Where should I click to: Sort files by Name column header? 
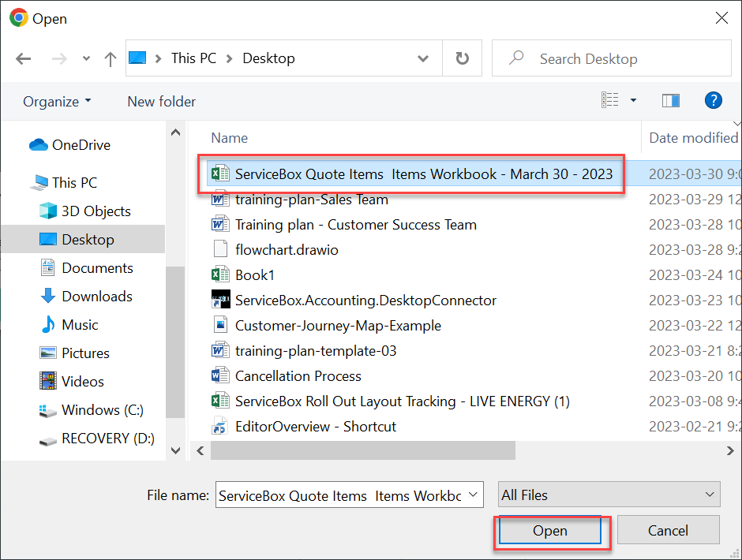(230, 138)
